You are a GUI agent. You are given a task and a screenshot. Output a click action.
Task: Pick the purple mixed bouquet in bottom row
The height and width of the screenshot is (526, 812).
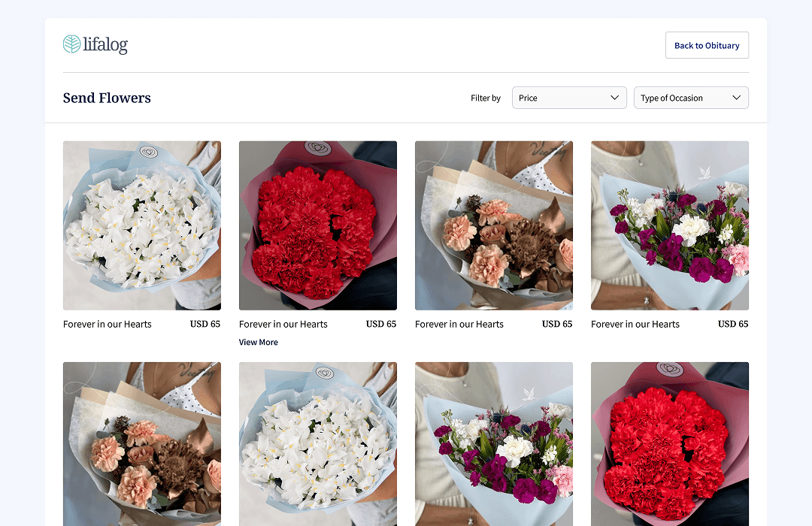[x=493, y=443]
